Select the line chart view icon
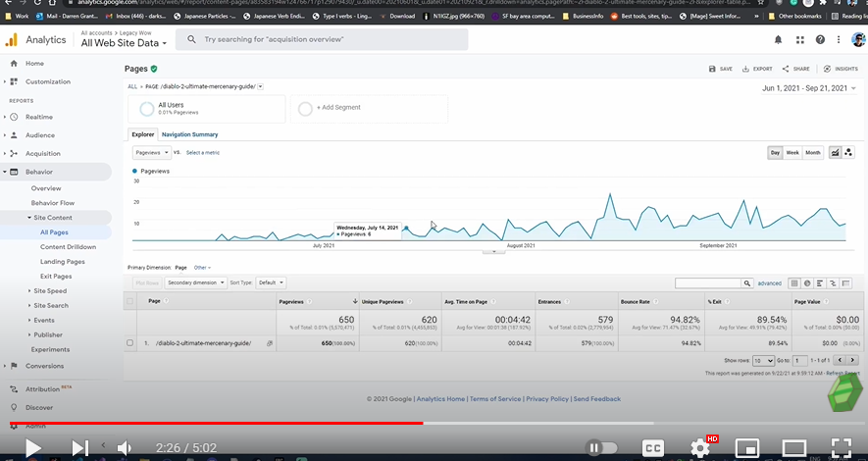 pyautogui.click(x=835, y=153)
